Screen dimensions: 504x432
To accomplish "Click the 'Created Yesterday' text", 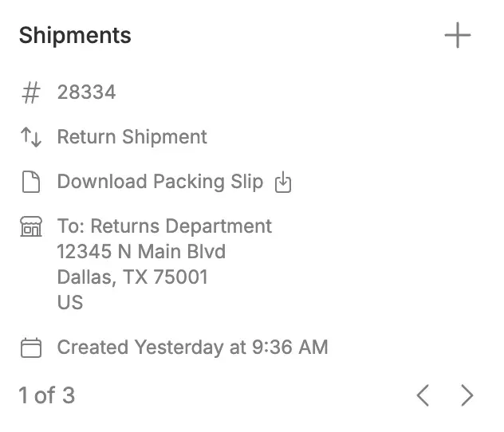I will [140, 348].
